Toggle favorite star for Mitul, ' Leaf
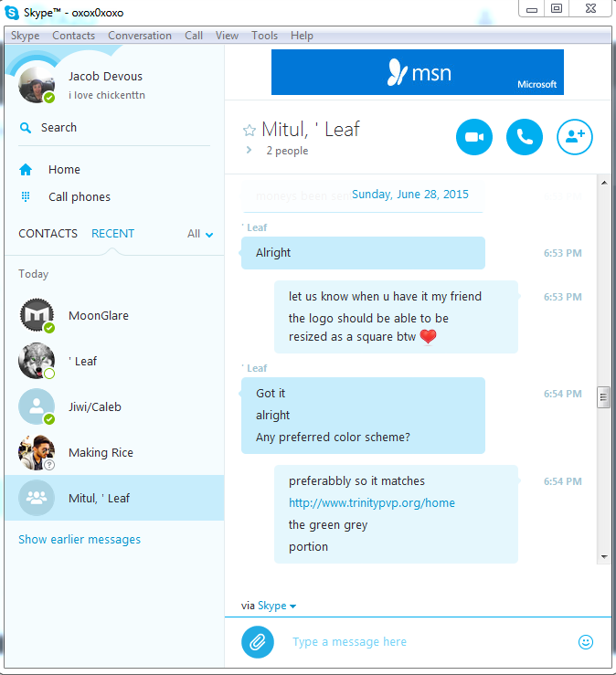Viewport: 616px width, 675px height. coord(250,130)
